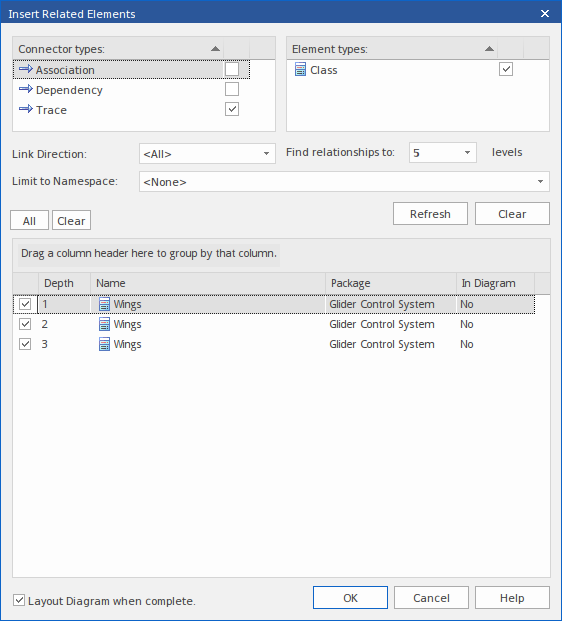Sort results by Package column header
This screenshot has width=562, height=621.
click(391, 283)
